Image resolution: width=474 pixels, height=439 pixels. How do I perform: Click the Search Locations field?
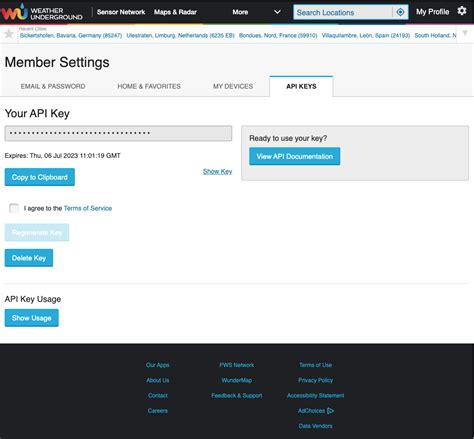[343, 12]
